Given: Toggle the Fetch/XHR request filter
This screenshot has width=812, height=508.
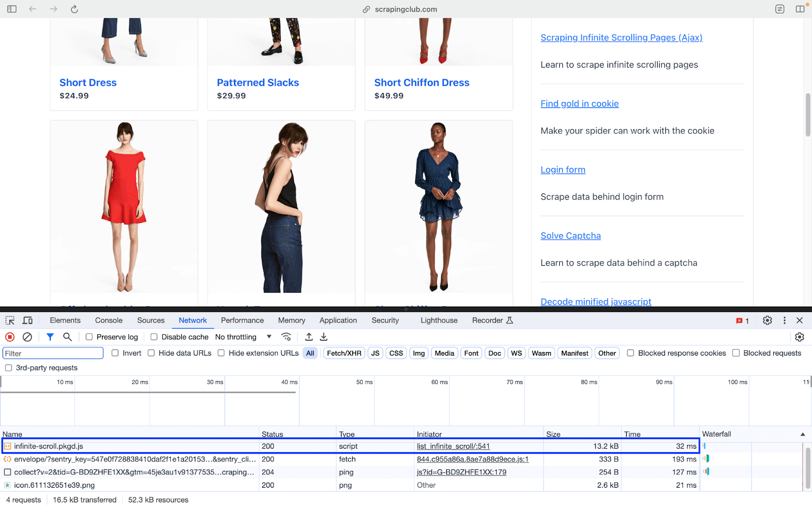Looking at the screenshot, I should (344, 353).
